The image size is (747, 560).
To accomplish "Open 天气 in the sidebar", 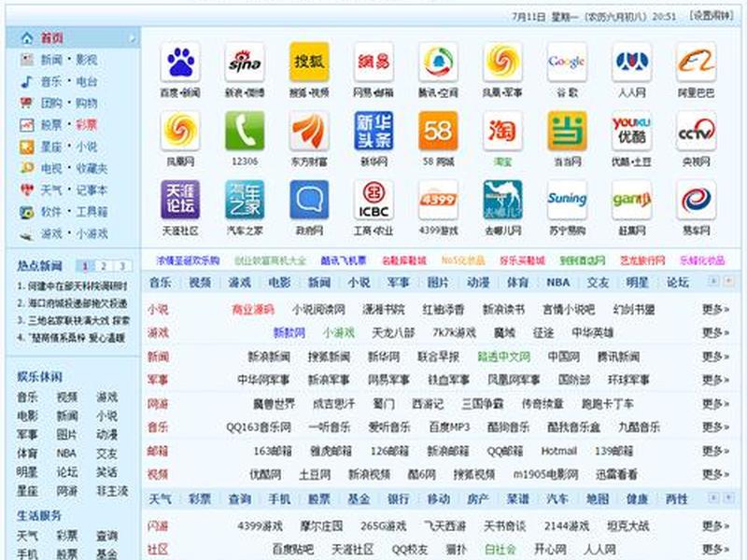I will pos(51,190).
